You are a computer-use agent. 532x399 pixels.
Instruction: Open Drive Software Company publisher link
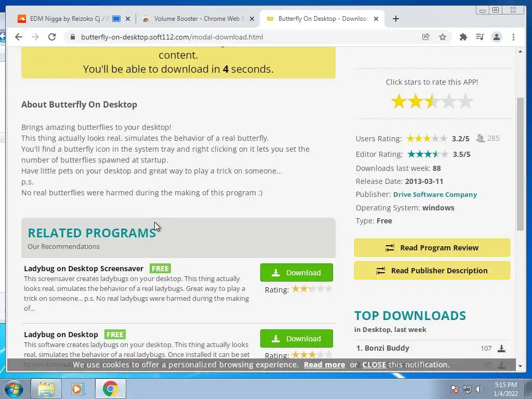[x=435, y=194]
